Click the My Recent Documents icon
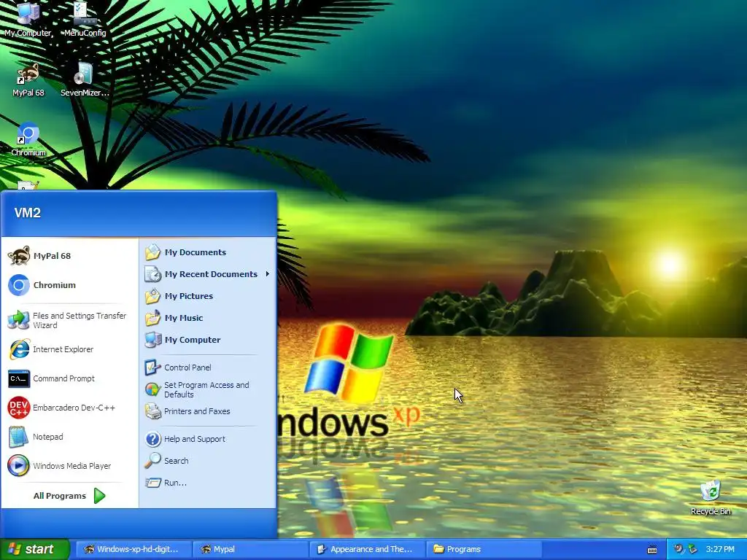 click(x=153, y=274)
